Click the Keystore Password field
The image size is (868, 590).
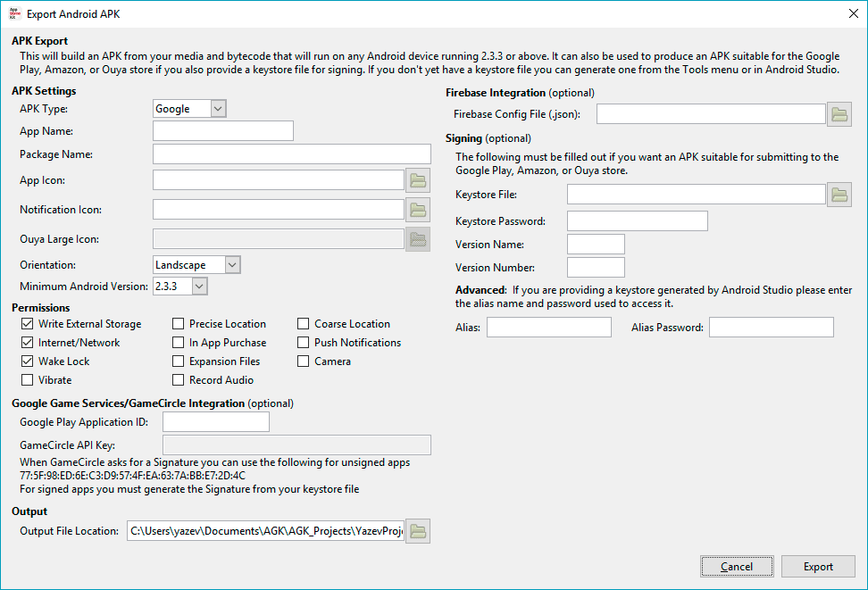[x=637, y=221]
